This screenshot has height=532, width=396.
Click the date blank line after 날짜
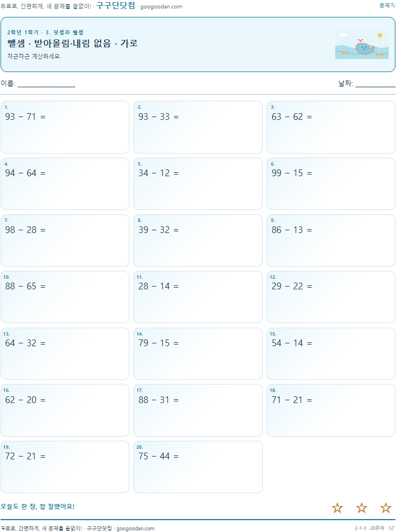point(375,84)
